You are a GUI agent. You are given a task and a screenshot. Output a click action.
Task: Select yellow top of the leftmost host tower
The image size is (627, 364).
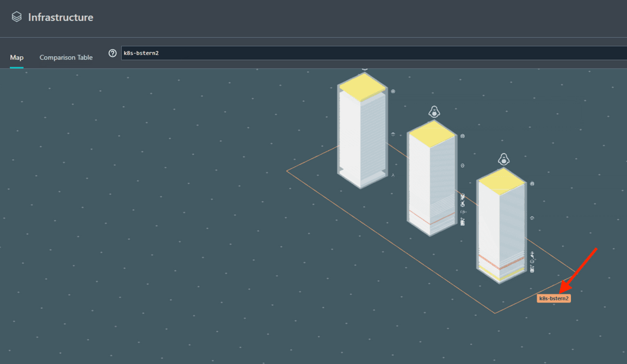362,87
